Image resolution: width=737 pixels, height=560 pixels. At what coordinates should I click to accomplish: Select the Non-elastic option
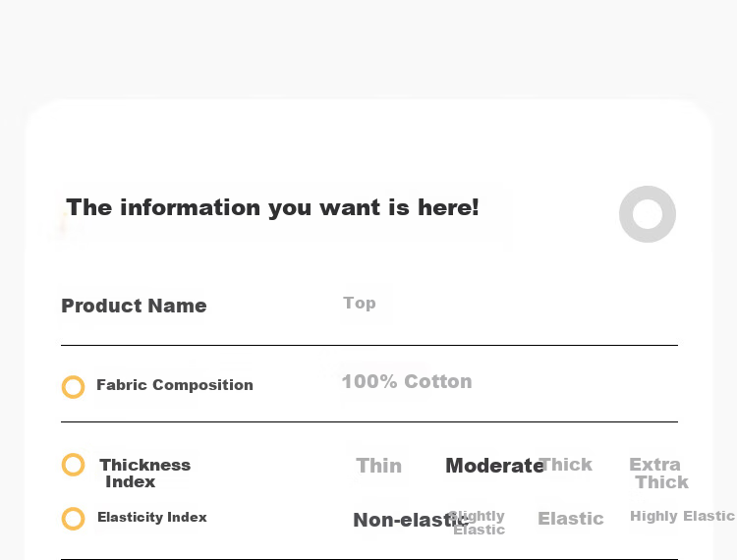pyautogui.click(x=410, y=520)
